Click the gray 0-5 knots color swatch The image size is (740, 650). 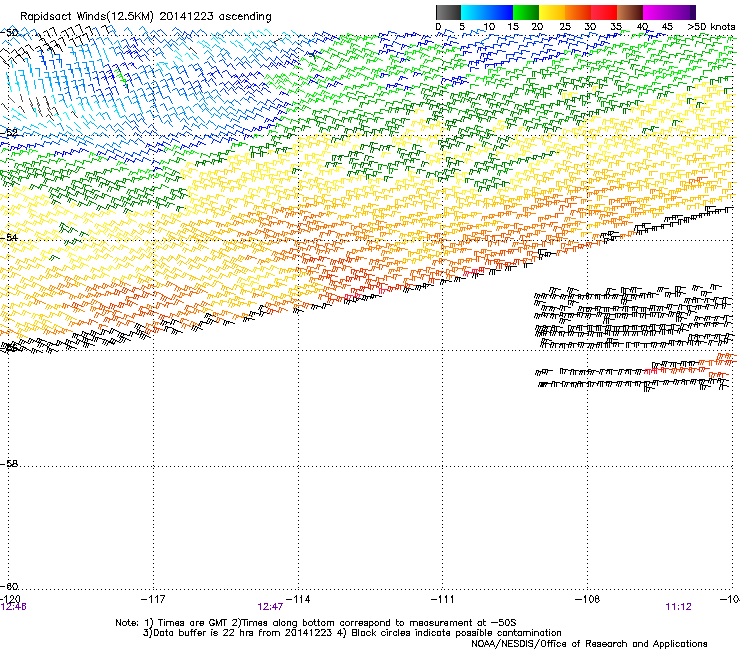click(448, 12)
